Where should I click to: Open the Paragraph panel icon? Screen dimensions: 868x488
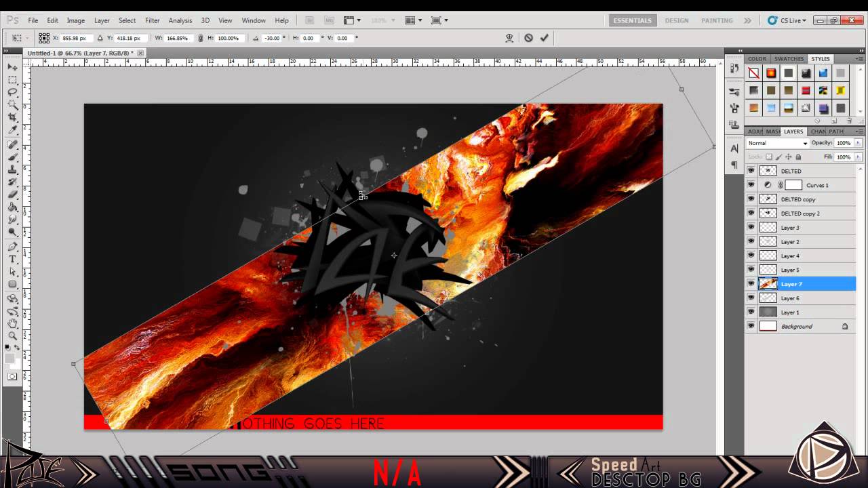pos(734,165)
